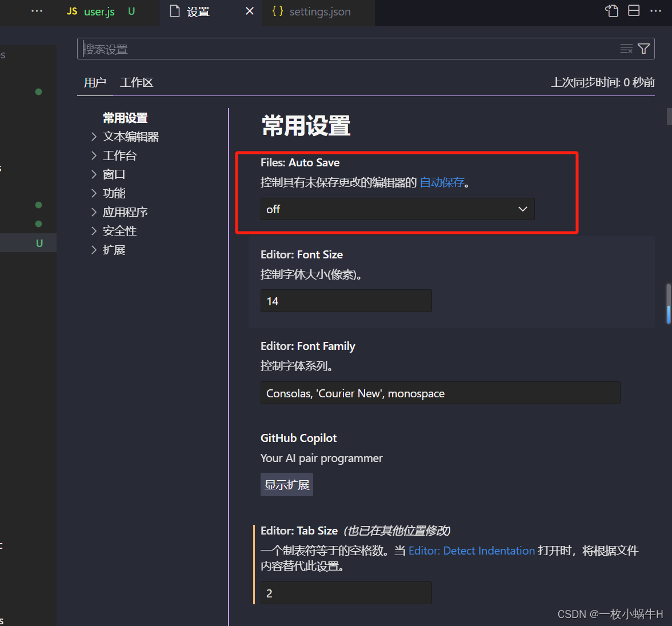
Task: Click the clear settings search icon
Action: pos(626,49)
